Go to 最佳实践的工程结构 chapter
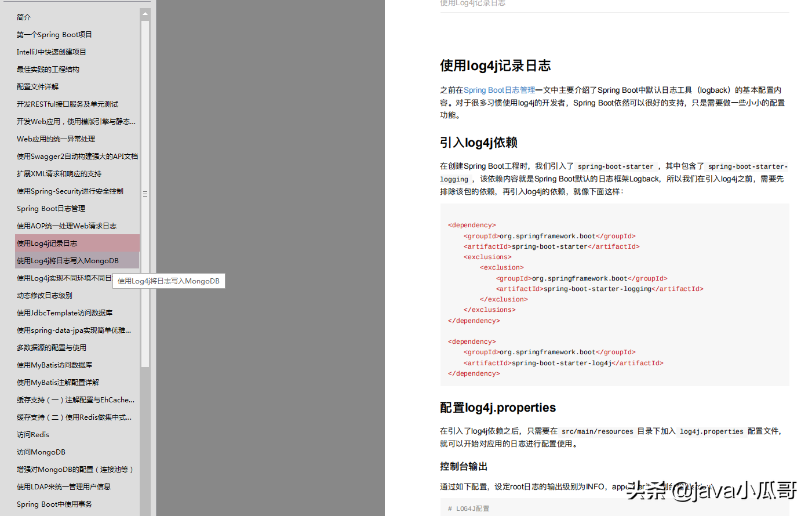This screenshot has width=812, height=516. tap(48, 70)
